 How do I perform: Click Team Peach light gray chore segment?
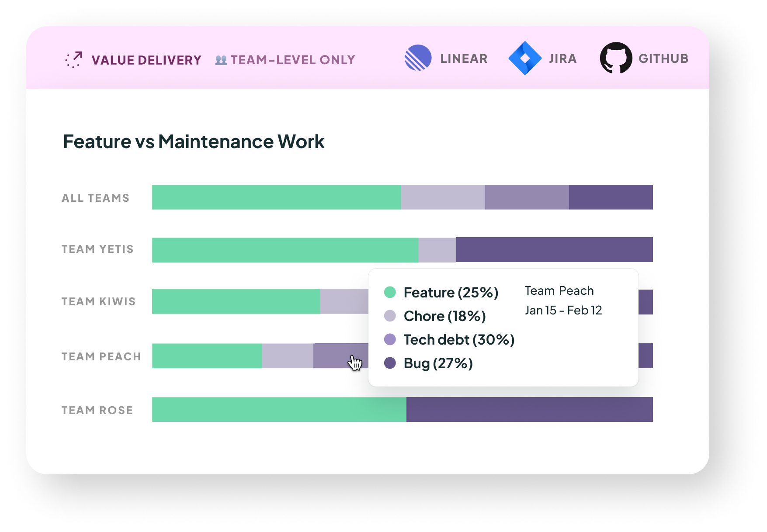[288, 356]
